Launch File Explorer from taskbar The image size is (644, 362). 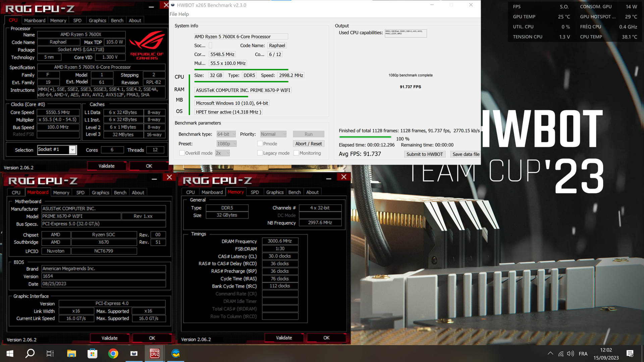71,354
